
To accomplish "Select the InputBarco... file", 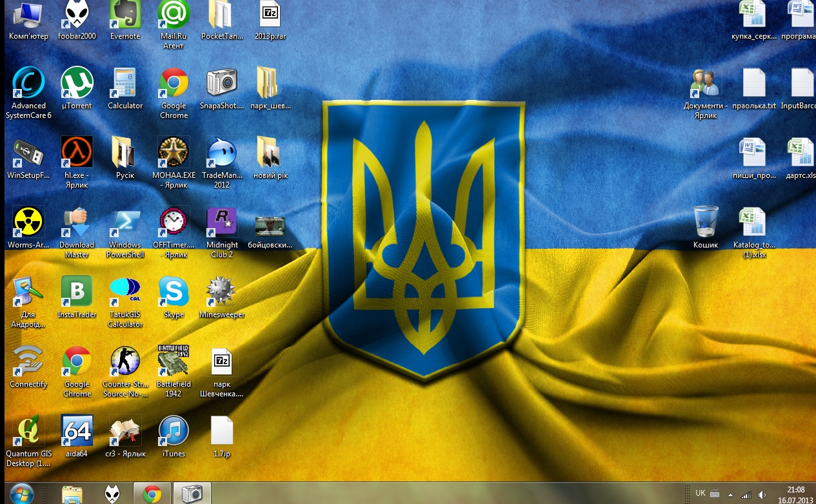I will [x=800, y=88].
